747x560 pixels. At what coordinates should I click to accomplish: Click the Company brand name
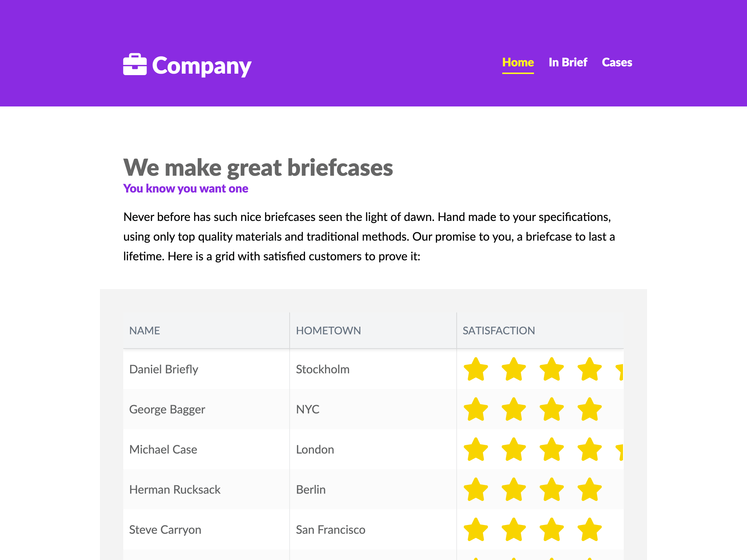pos(202,66)
